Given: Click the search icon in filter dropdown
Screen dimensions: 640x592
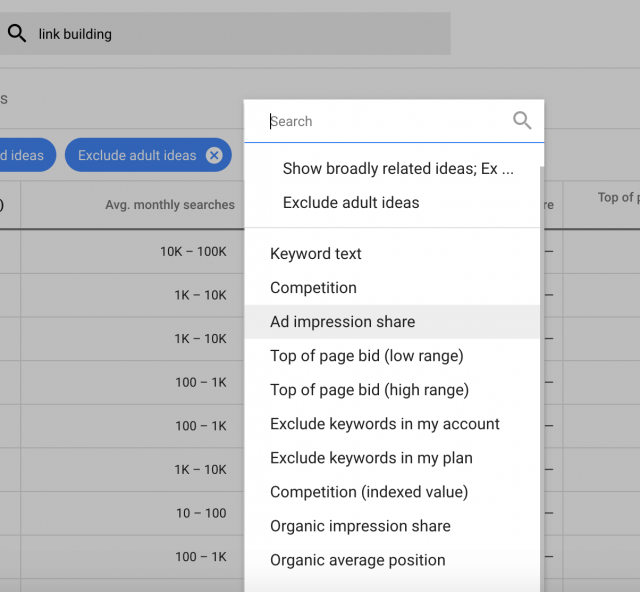Looking at the screenshot, I should tap(522, 121).
